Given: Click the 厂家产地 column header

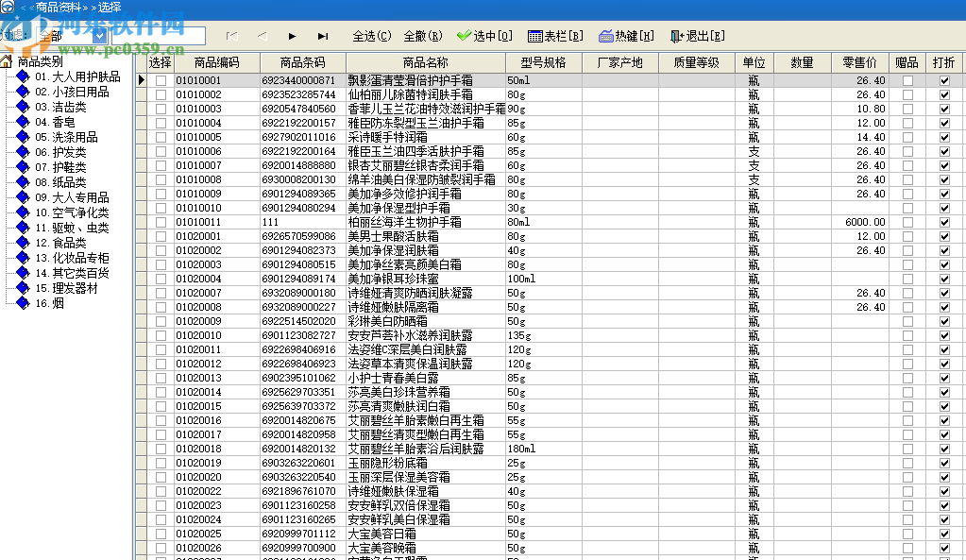Looking at the screenshot, I should [620, 62].
